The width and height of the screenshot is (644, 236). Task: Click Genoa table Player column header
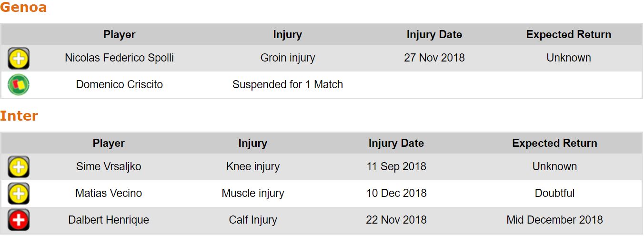tap(119, 35)
